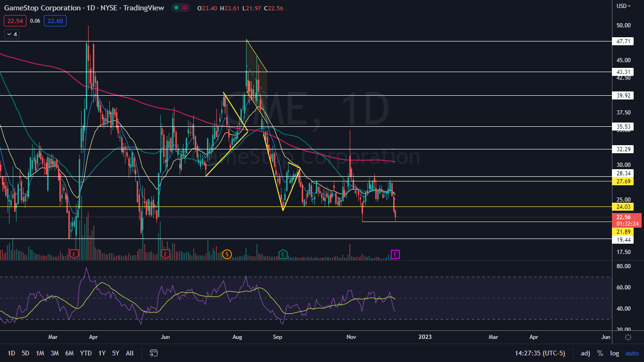Screen dimensions: 644x362
Task: Select the 1M time range
Action: point(40,353)
